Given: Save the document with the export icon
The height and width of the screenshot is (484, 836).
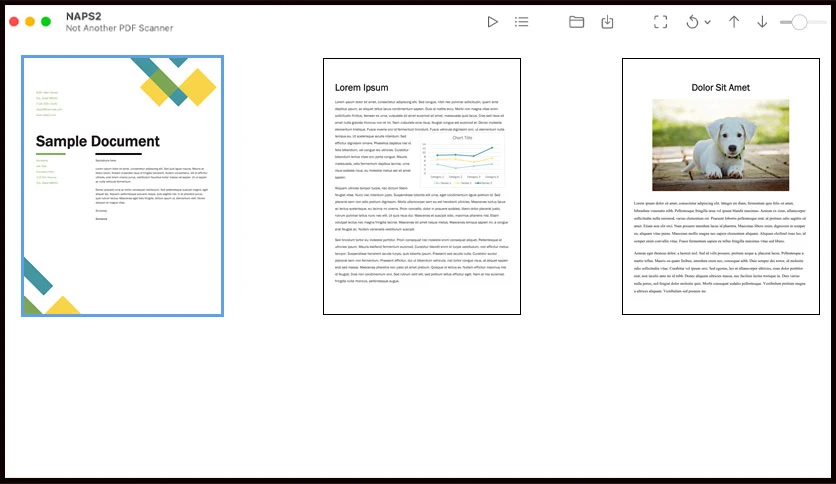Looking at the screenshot, I should click(607, 22).
